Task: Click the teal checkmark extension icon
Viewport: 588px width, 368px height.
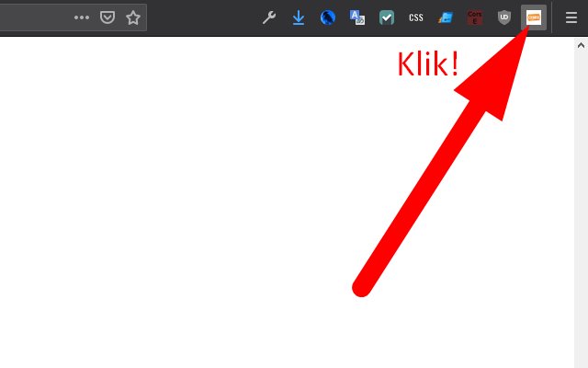Action: click(x=387, y=17)
